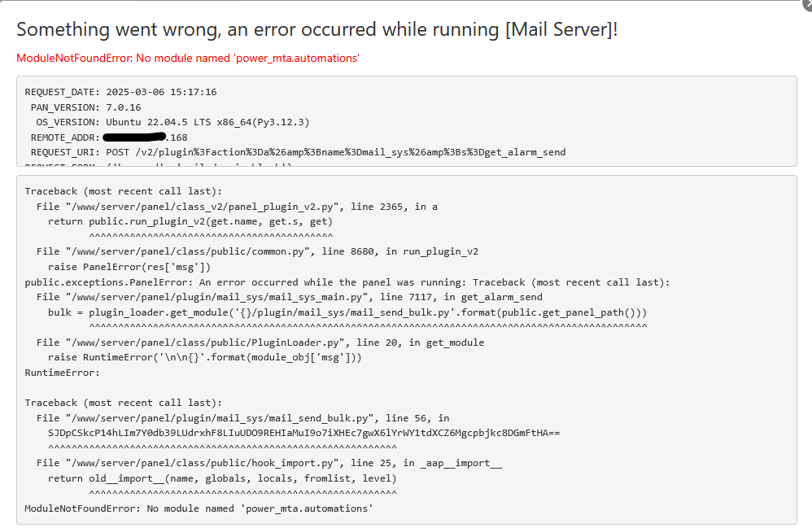Click the common.py line 8680 file entry

point(257,251)
